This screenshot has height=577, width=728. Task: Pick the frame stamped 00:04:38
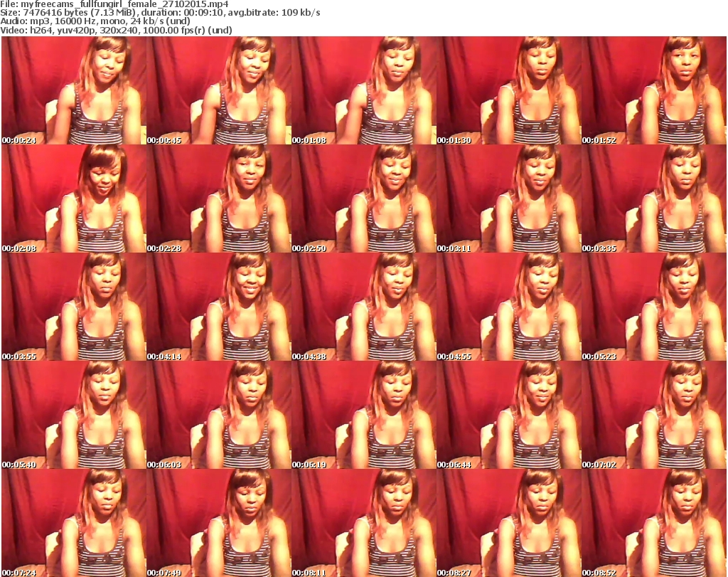[364, 307]
